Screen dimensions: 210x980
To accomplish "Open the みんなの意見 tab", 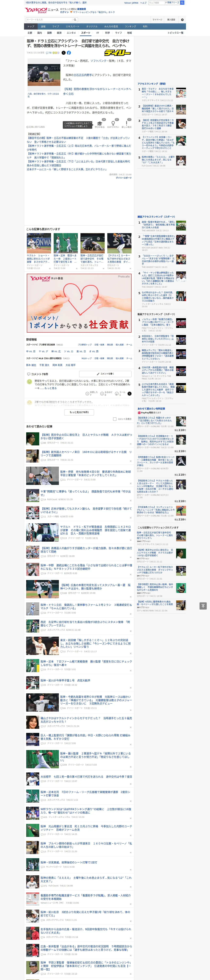I will [111, 27].
